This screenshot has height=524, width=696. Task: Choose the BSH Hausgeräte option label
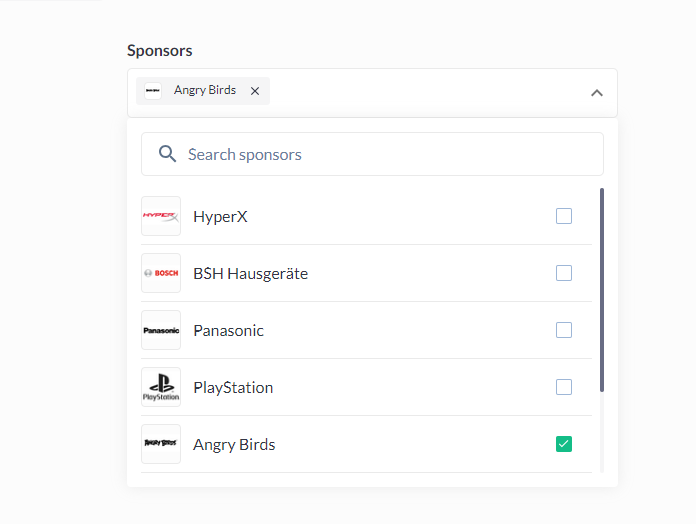click(x=250, y=273)
